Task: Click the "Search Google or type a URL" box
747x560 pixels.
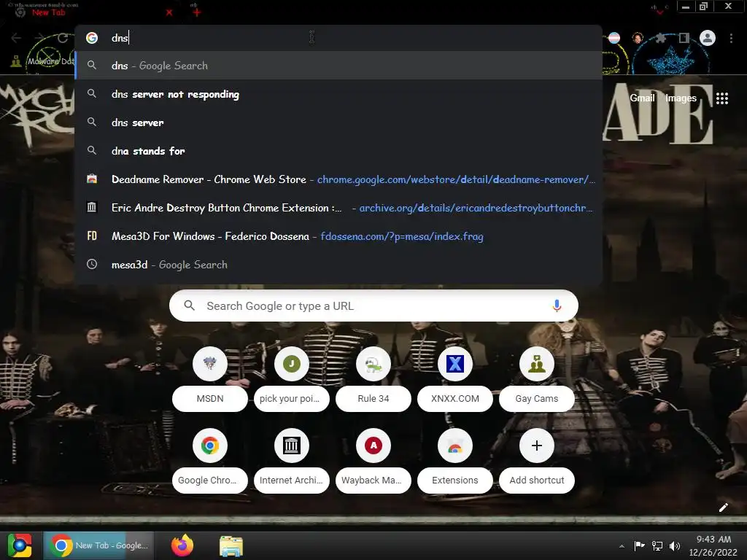Action: click(373, 306)
